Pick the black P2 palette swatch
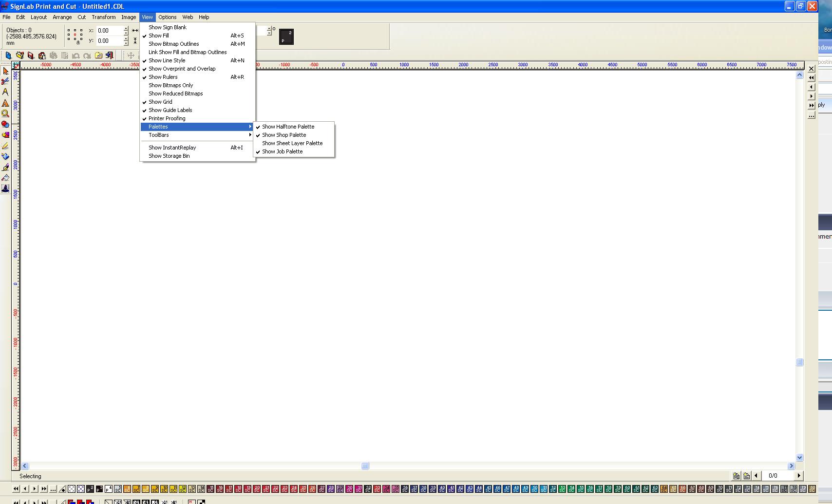Image resolution: width=832 pixels, height=504 pixels. (286, 37)
